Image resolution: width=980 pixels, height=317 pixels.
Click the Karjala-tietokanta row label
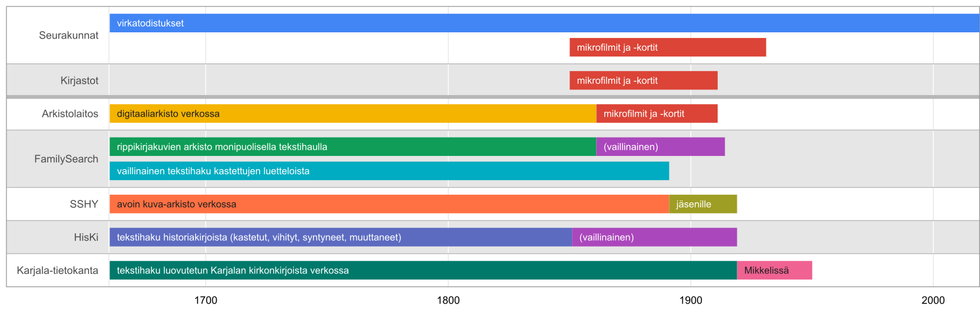point(57,271)
